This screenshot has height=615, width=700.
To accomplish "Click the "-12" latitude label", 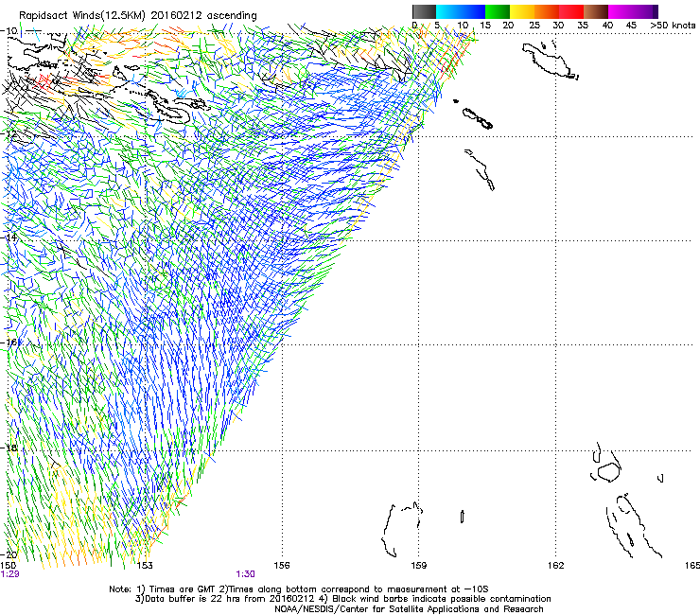I will coord(9,134).
